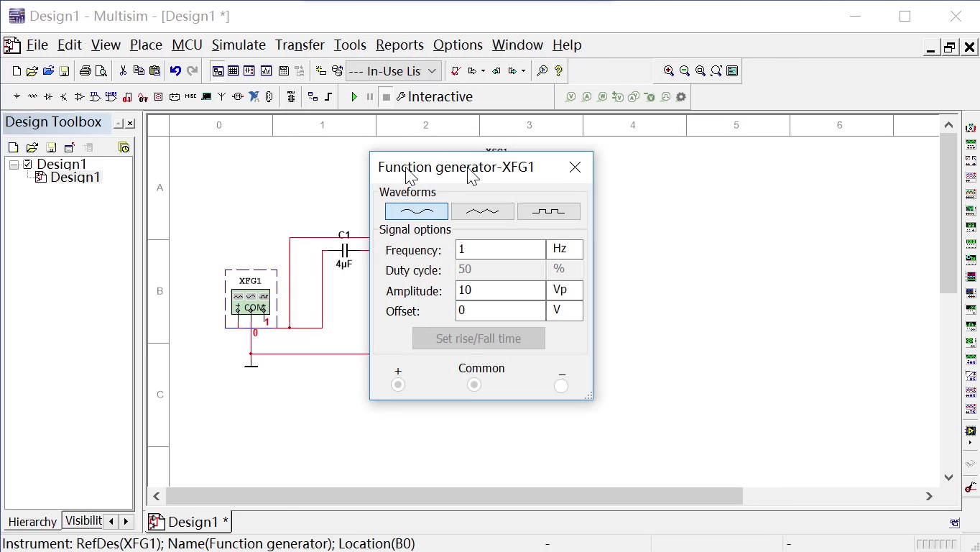Click the Set rise/Fall time button

coord(479,339)
